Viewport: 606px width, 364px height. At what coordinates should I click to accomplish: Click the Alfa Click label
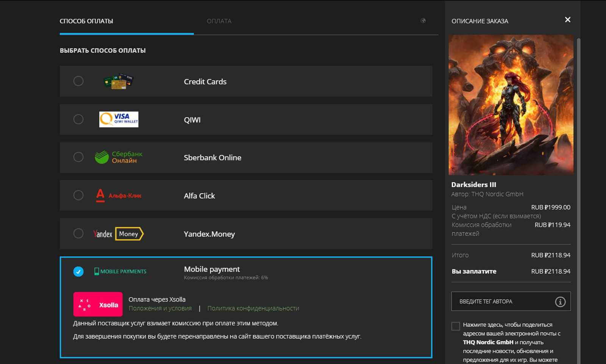point(199,196)
